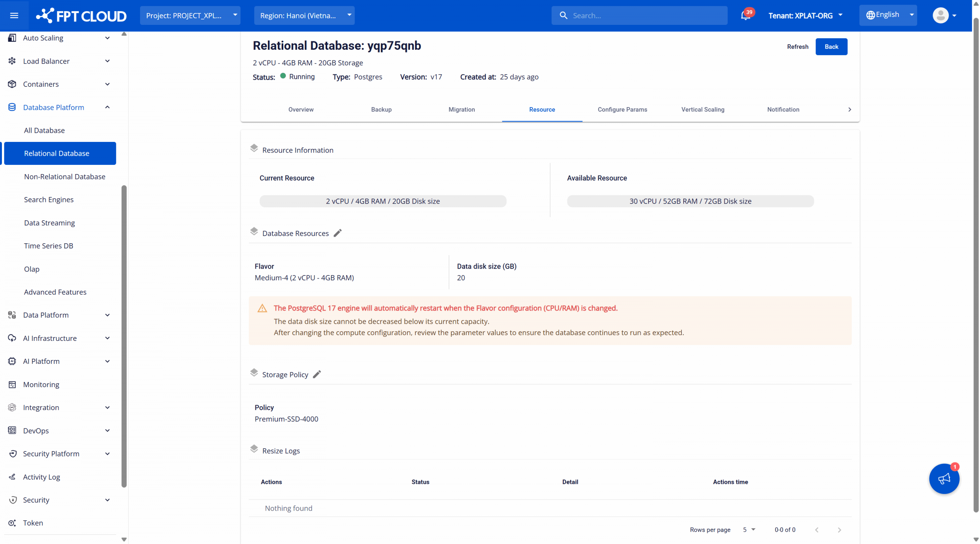Viewport: 980px width, 544px height.
Task: Switch to the Vertical Scaling tab
Action: click(x=702, y=109)
